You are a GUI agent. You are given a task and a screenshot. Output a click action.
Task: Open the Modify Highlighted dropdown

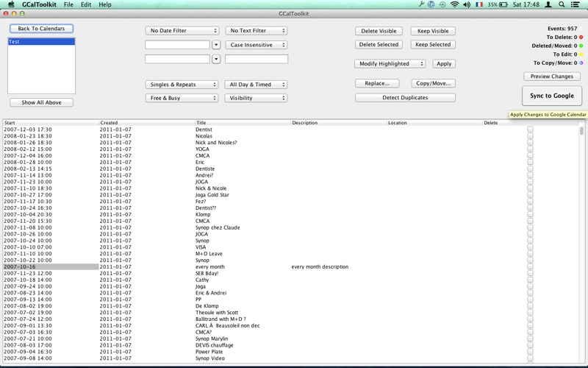[390, 64]
